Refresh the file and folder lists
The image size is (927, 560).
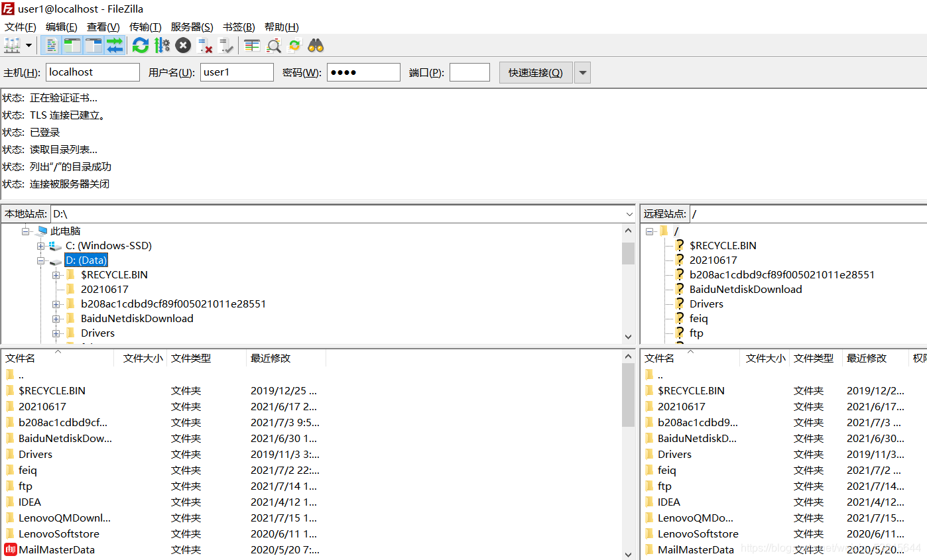pyautogui.click(x=140, y=45)
